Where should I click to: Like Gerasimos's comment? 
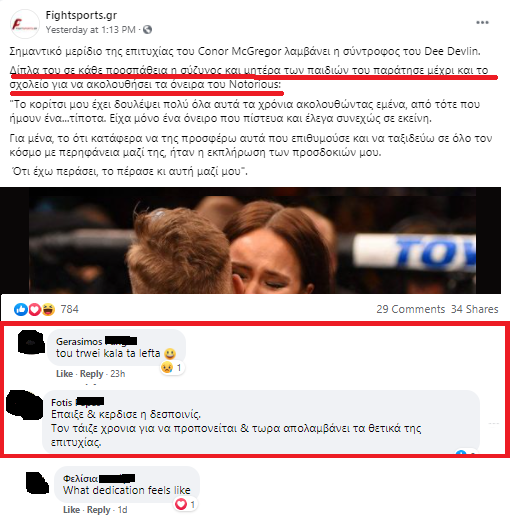tap(64, 374)
